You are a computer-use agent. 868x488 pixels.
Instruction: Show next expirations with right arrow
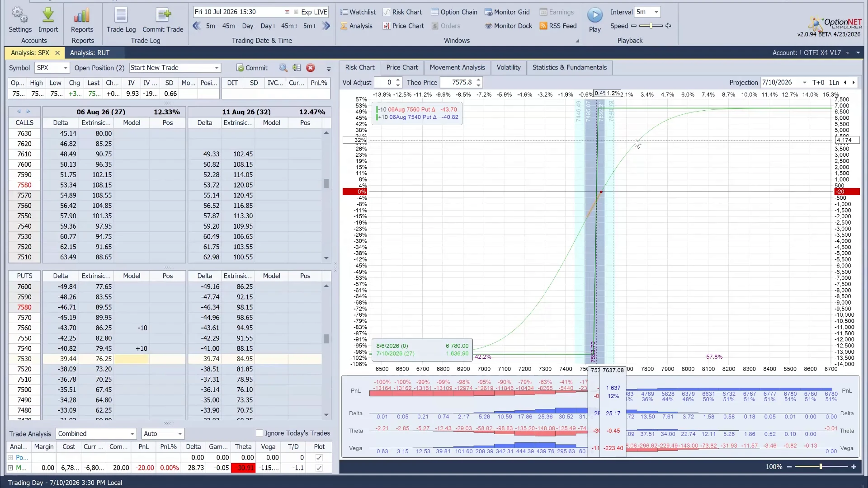(x=28, y=112)
